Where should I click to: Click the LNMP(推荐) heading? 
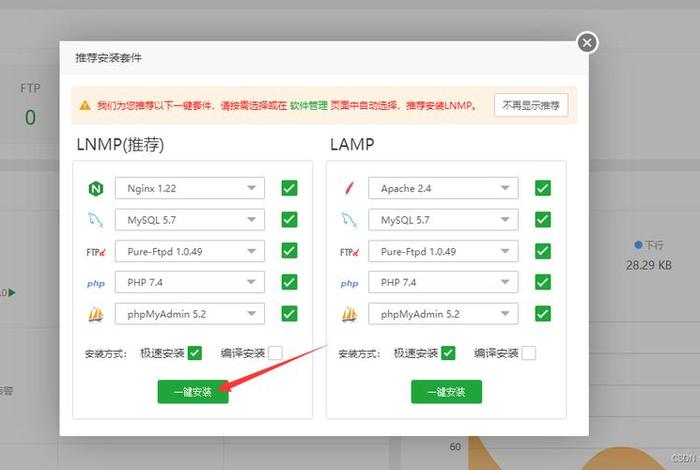[121, 145]
